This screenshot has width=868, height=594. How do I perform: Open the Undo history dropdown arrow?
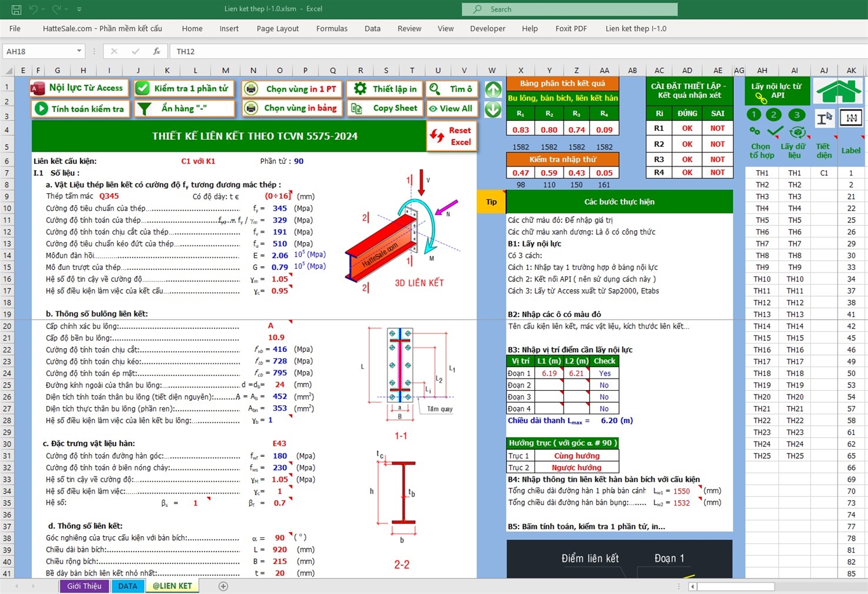(43, 10)
